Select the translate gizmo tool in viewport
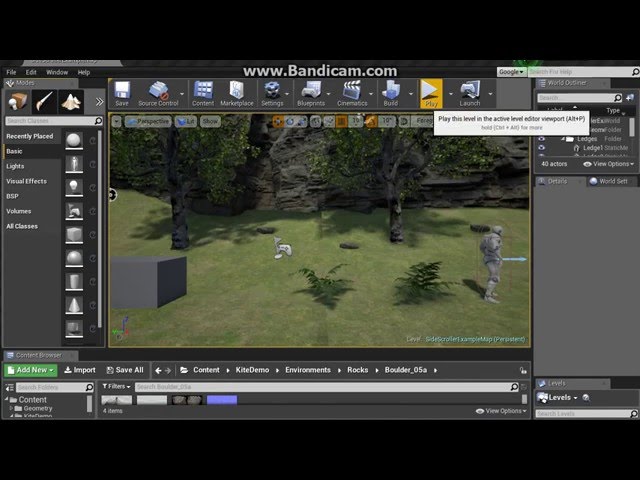The width and height of the screenshot is (640, 480). (278, 121)
